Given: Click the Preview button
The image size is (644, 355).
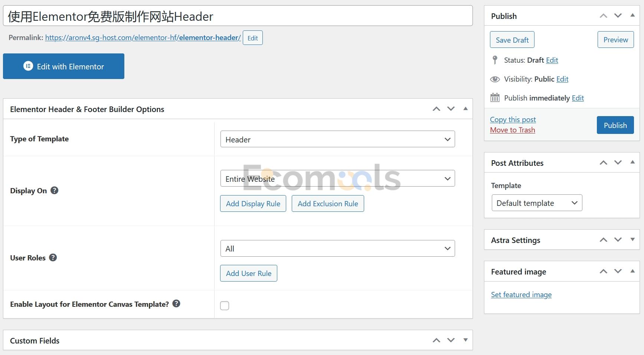Looking at the screenshot, I should tap(616, 40).
